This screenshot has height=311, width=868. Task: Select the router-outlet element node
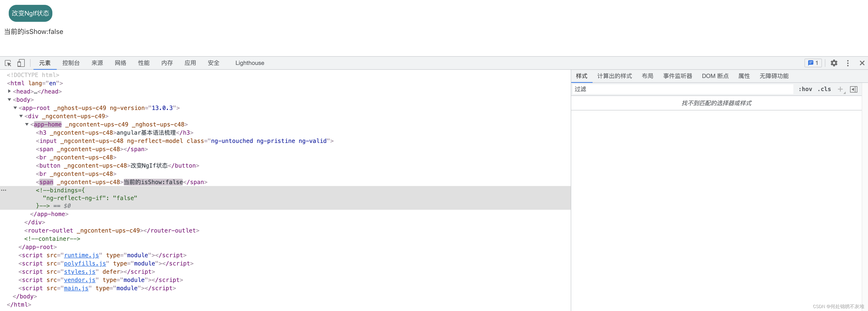112,231
